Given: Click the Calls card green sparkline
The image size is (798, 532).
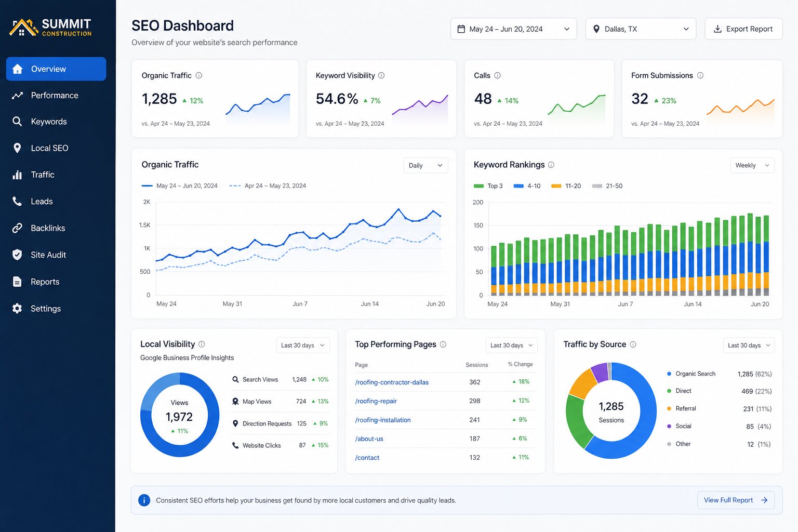Looking at the screenshot, I should (577, 109).
